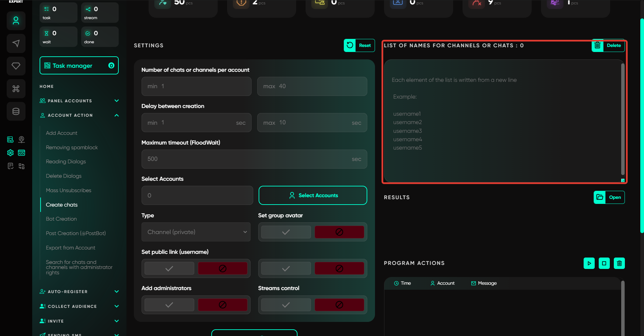This screenshot has width=644, height=336.
Task: Disable Add administrators with red toggle
Action: coord(222,305)
